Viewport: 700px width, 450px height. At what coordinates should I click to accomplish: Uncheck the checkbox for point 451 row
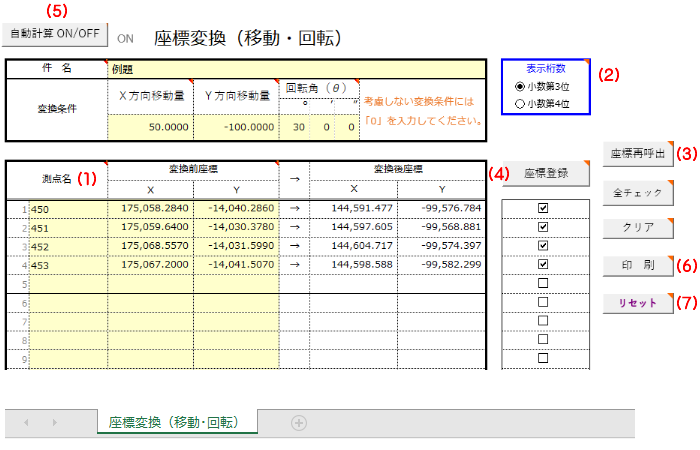[543, 227]
